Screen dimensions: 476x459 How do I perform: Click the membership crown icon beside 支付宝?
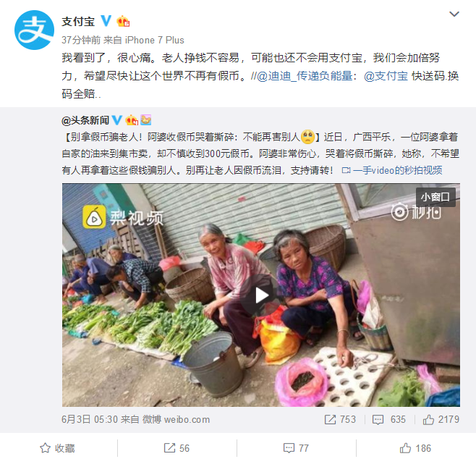pos(123,21)
